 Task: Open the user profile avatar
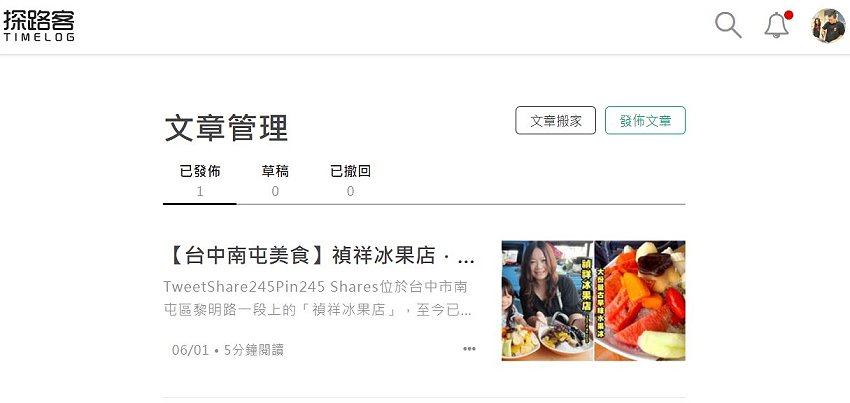coord(828,25)
